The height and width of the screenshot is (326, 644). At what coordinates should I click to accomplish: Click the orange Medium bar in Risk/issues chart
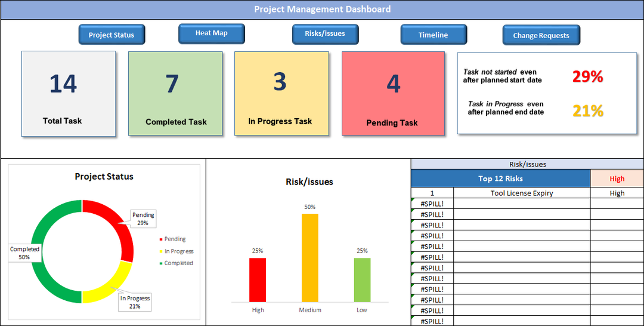(309, 257)
